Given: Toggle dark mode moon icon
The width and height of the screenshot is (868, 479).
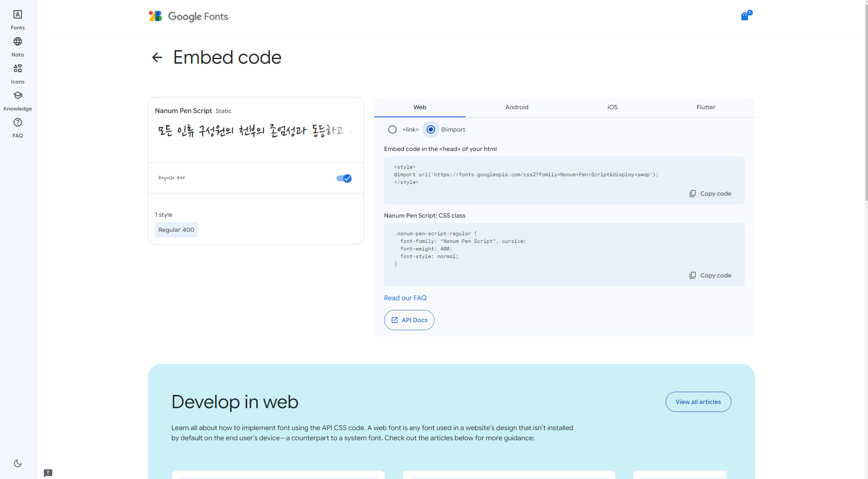Looking at the screenshot, I should tap(17, 463).
